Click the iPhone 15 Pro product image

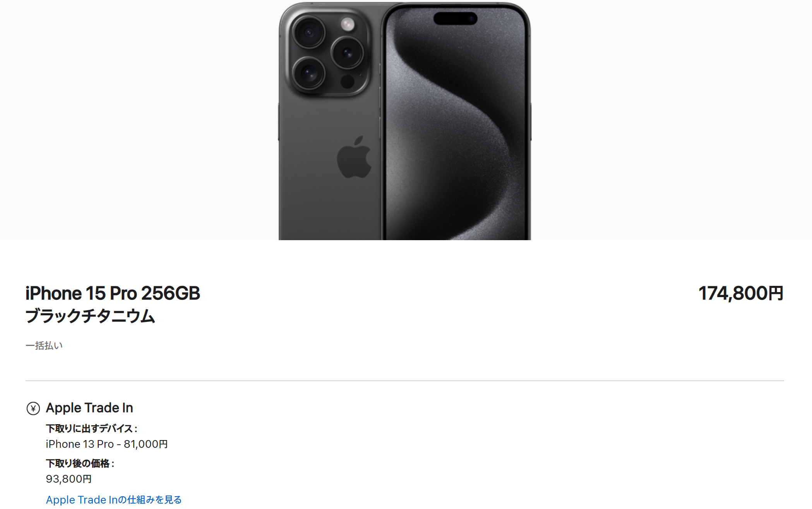tap(404, 121)
